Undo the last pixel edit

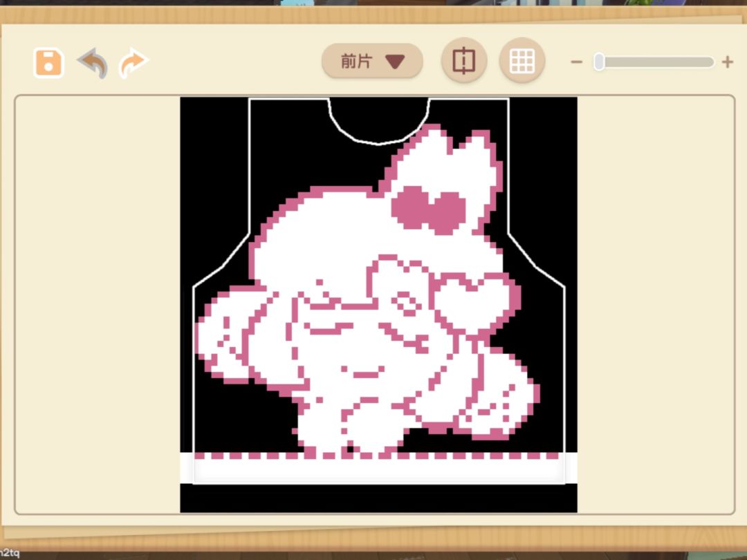click(93, 62)
